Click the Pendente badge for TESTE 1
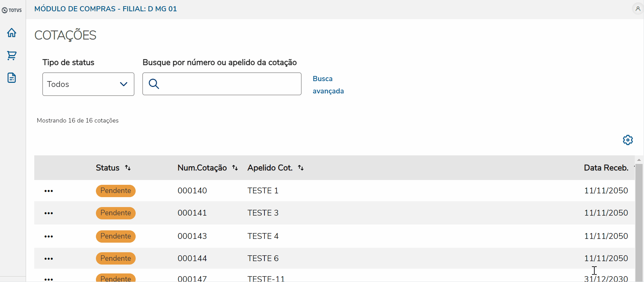 tap(116, 191)
